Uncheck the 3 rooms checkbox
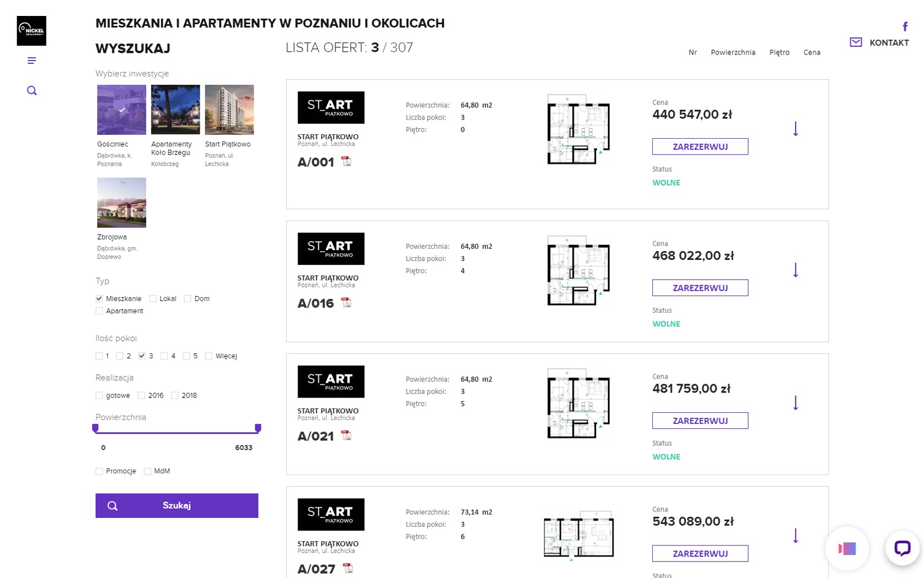 click(142, 356)
